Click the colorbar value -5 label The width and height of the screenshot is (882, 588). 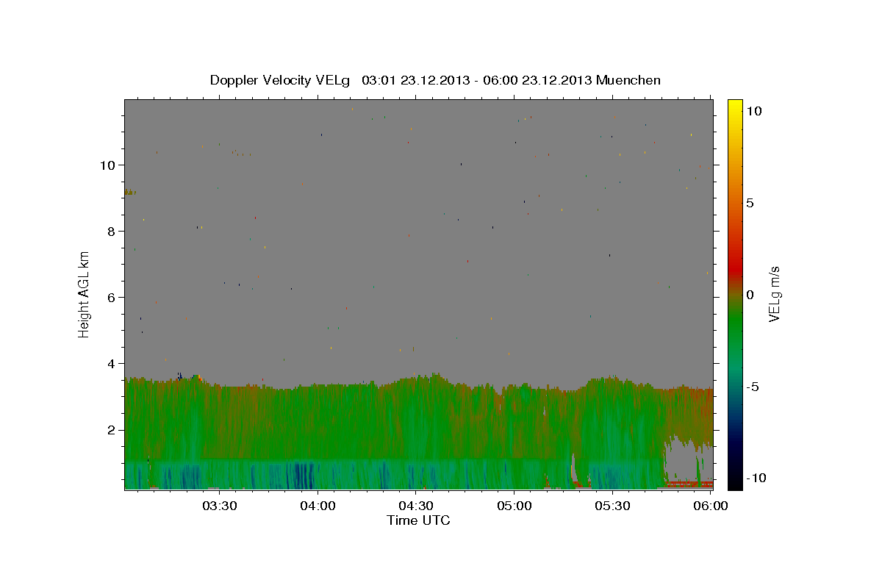pyautogui.click(x=753, y=387)
